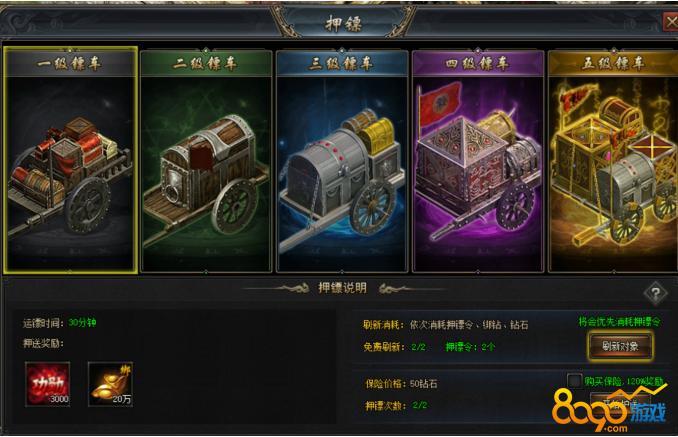Click the 五级镖车 title header
This screenshot has width=678, height=437.
(x=613, y=64)
